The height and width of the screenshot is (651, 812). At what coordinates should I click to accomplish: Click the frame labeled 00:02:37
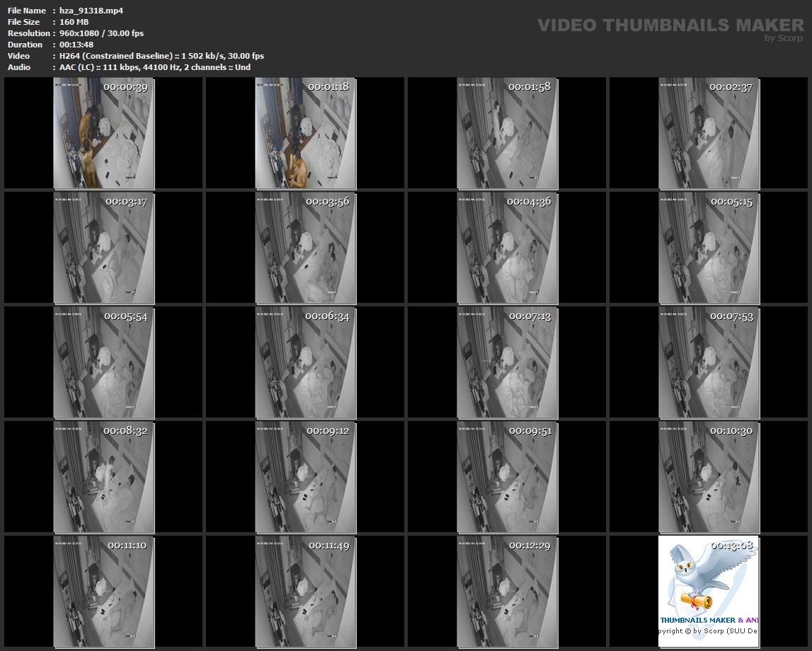click(x=709, y=133)
